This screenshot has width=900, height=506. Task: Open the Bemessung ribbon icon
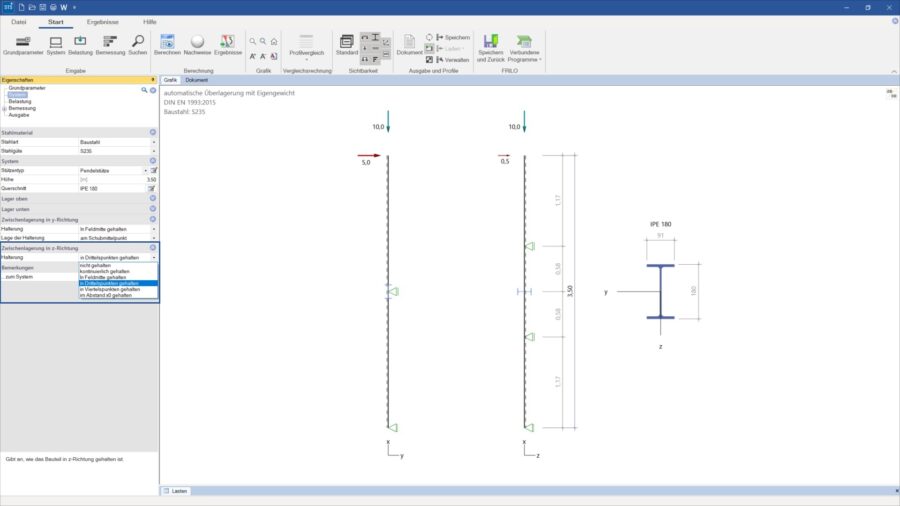tap(110, 45)
